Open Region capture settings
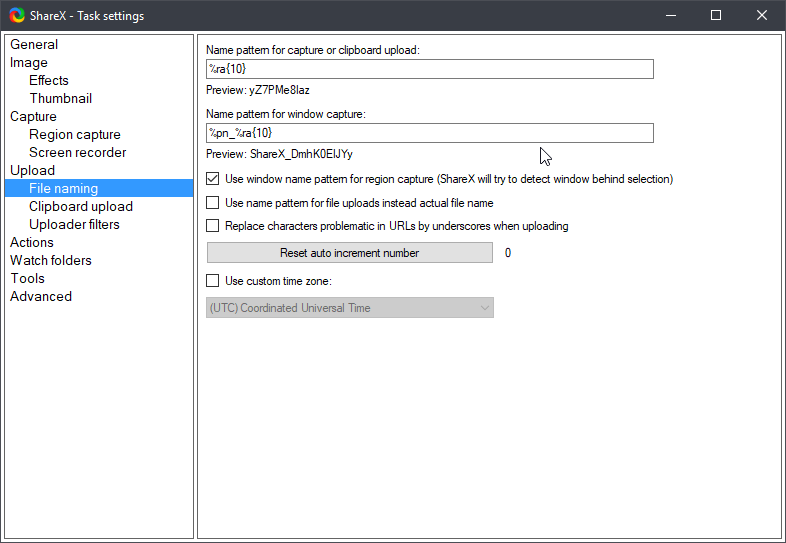The height and width of the screenshot is (543, 786). pos(75,135)
